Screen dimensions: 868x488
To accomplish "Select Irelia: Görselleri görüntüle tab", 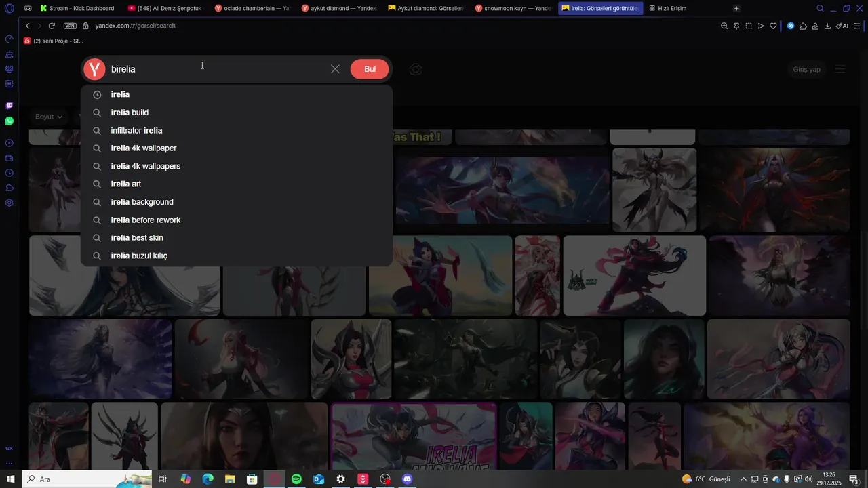I will coord(599,8).
